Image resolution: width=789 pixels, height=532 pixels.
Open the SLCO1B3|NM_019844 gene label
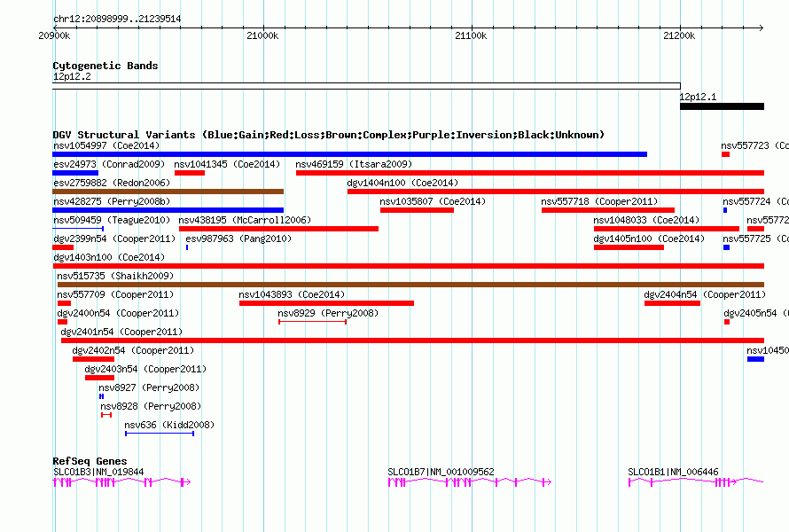(x=98, y=472)
